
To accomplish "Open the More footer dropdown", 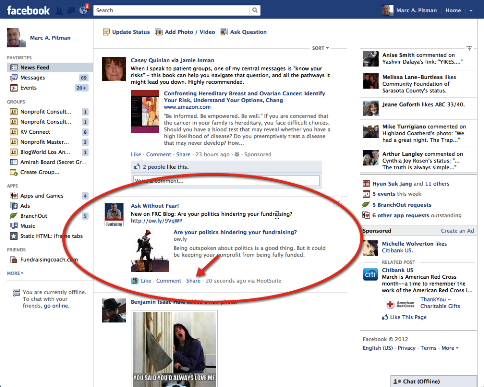I will (450, 348).
